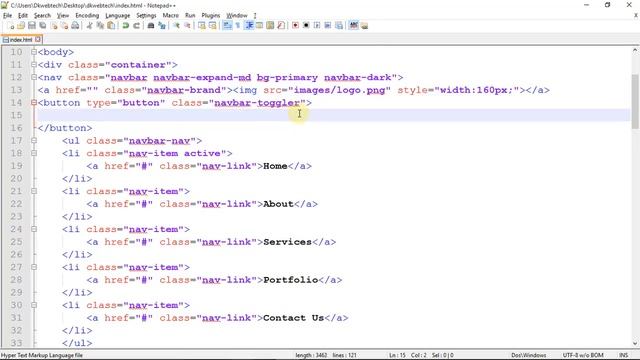Open the Run menu
Viewport: 640px width, 360px height.
[190, 16]
